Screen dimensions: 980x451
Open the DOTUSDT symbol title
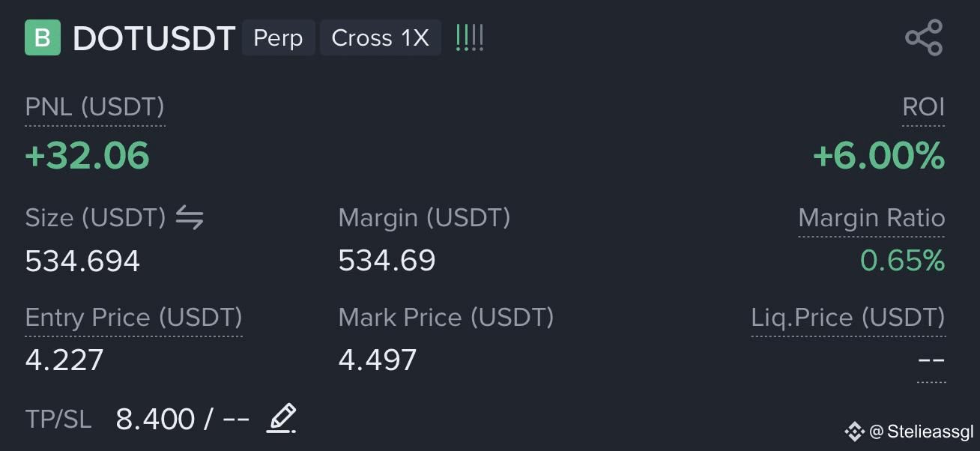point(154,38)
